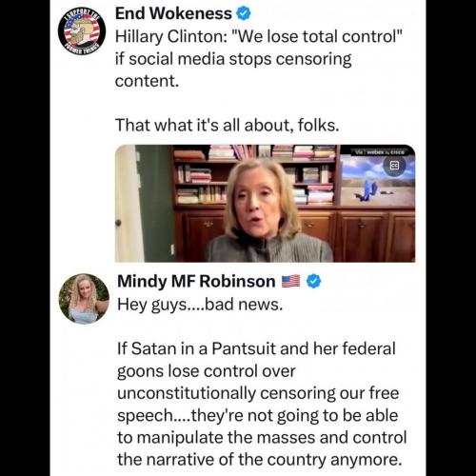Select "unconstitutionally censoring our free" text line
The image size is (476, 476).
pyautogui.click(x=258, y=393)
